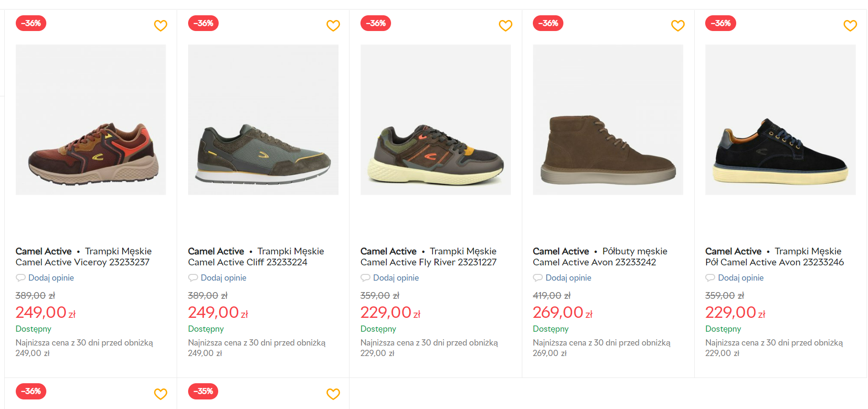Viewport: 868px width, 409px height.
Task: Click 'Dodaj opinie' under Cliff 23233224
Action: (223, 278)
